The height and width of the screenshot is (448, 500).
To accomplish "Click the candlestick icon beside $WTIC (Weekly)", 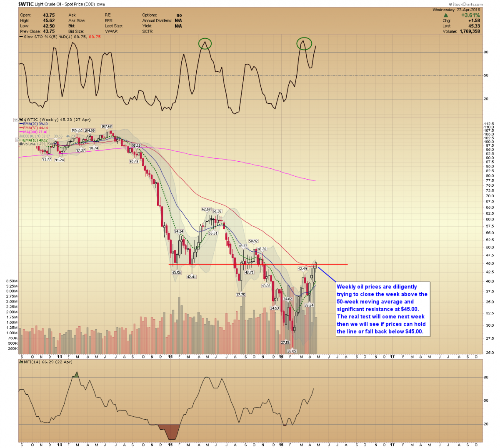I will click(x=21, y=120).
